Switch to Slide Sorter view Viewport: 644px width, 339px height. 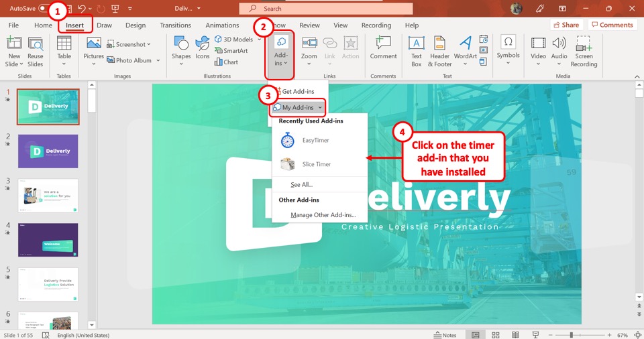pyautogui.click(x=495, y=335)
